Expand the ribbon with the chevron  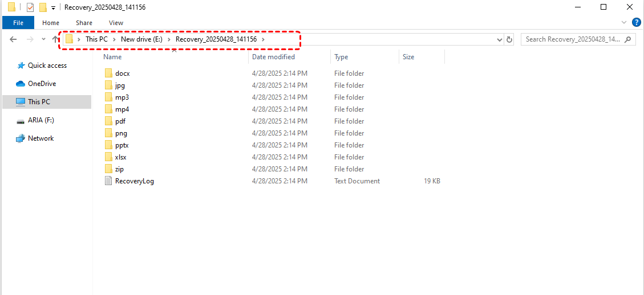tap(624, 22)
